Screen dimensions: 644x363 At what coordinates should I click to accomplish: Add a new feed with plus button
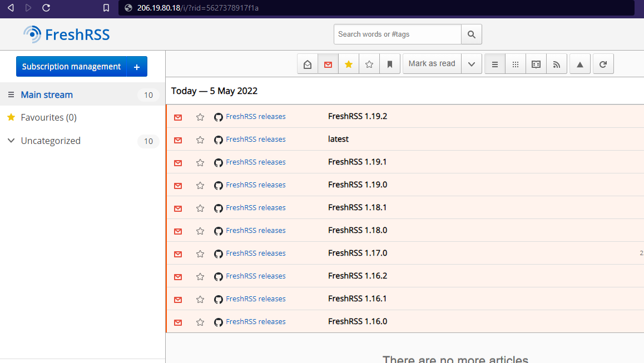click(x=137, y=67)
